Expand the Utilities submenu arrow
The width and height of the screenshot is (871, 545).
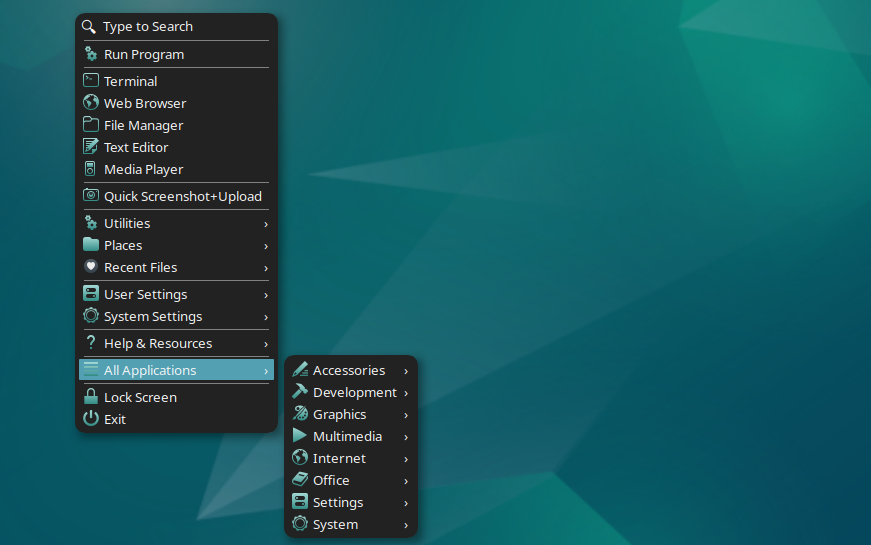pyautogui.click(x=266, y=224)
